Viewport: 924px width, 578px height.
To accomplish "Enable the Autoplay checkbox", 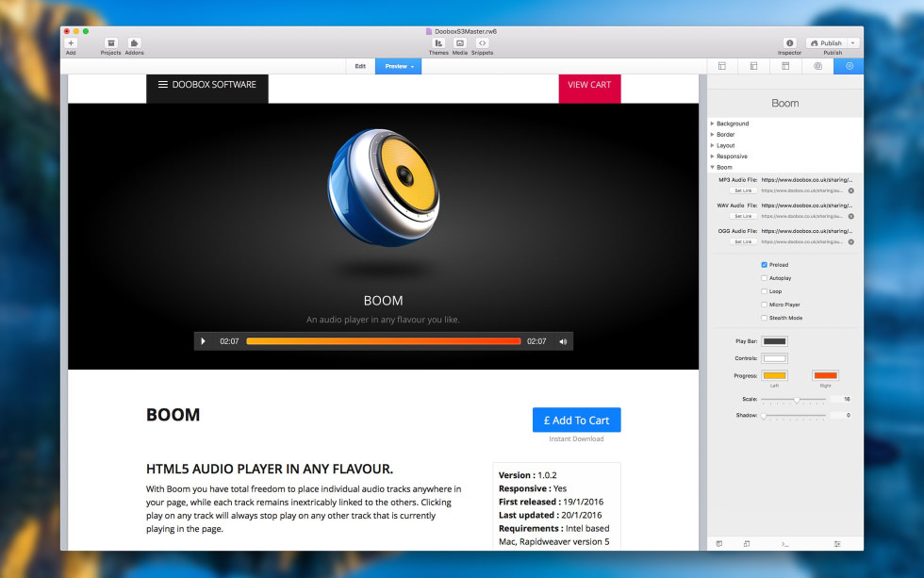I will [x=765, y=278].
